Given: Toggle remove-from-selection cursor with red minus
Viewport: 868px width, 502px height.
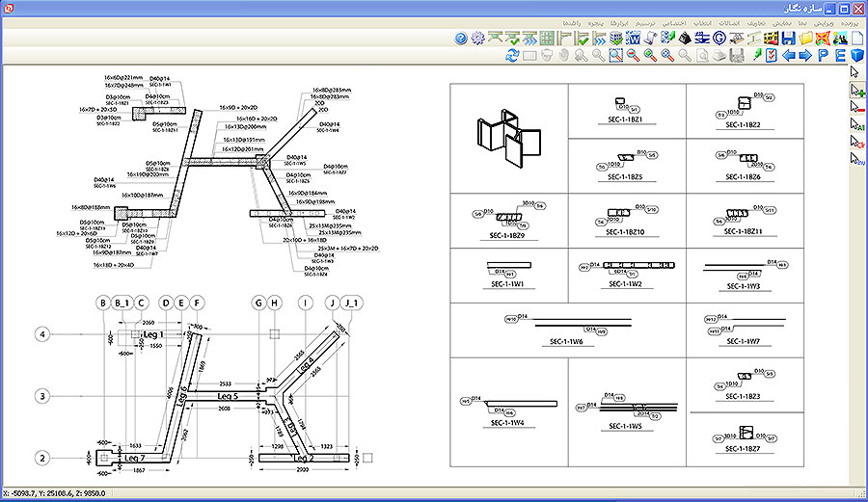Looking at the screenshot, I should coord(856,108).
